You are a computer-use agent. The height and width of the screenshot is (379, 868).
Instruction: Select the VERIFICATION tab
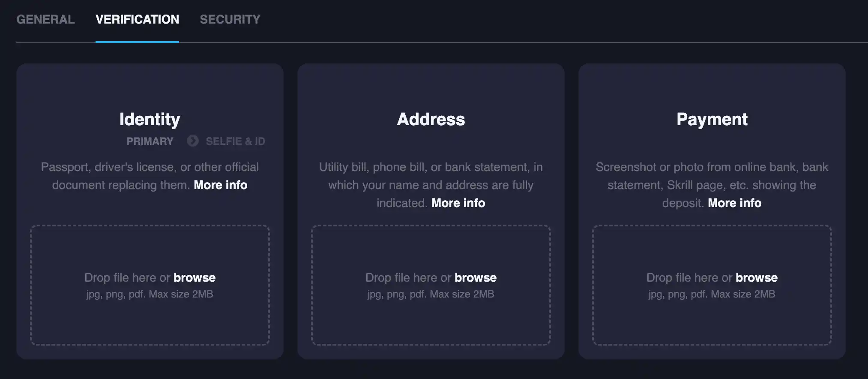coord(138,19)
